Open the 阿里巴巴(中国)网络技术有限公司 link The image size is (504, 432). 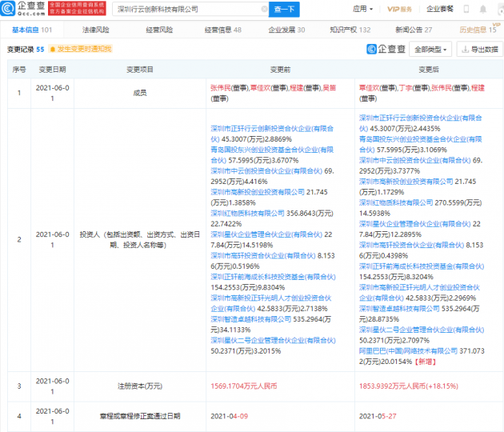(408, 351)
